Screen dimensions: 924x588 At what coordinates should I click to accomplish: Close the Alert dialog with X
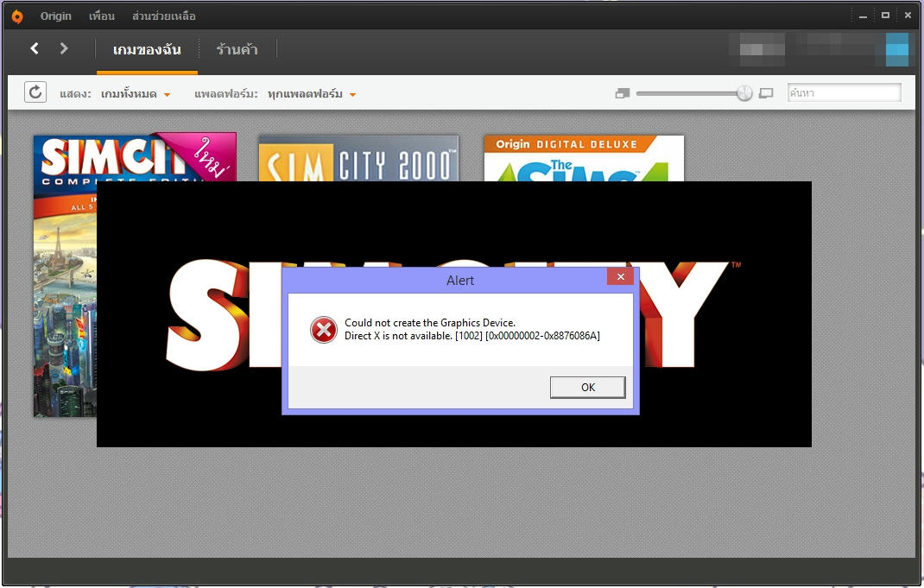pos(621,276)
